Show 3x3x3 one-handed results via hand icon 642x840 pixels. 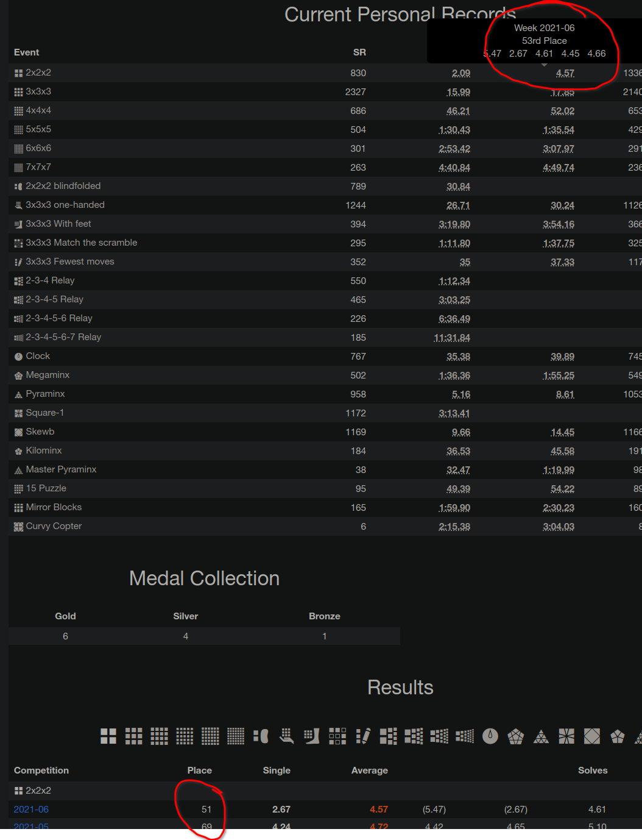pyautogui.click(x=287, y=736)
